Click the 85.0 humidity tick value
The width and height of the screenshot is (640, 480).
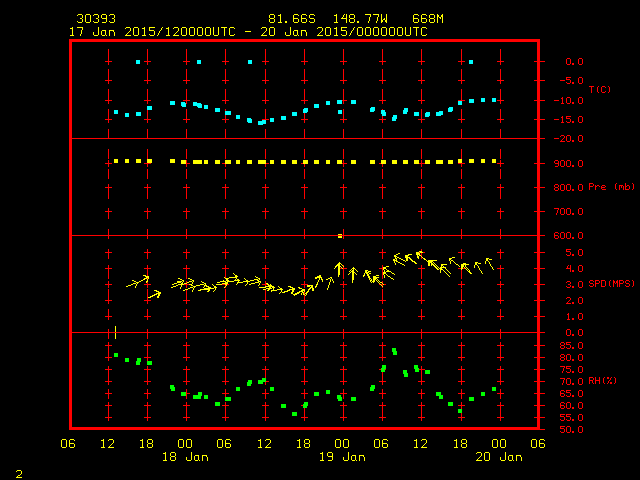(571, 346)
